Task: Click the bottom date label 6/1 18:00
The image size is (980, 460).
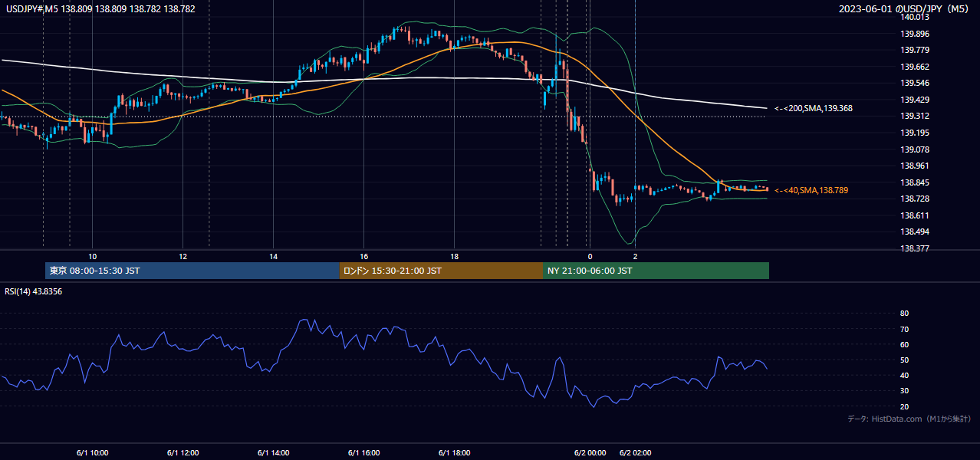Action: point(454,452)
